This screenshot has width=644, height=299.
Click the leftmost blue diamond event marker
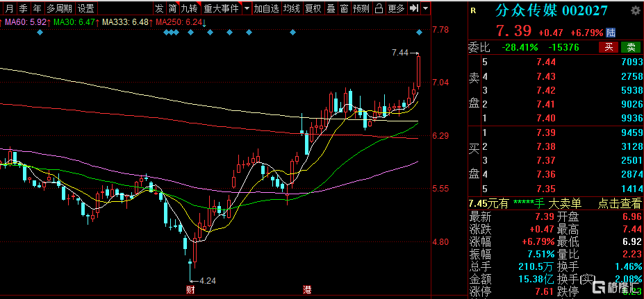pos(40,33)
